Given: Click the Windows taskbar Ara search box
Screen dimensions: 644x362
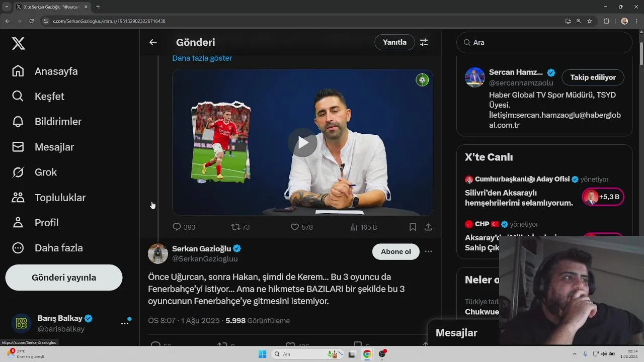Looking at the screenshot, I should coord(306,354).
